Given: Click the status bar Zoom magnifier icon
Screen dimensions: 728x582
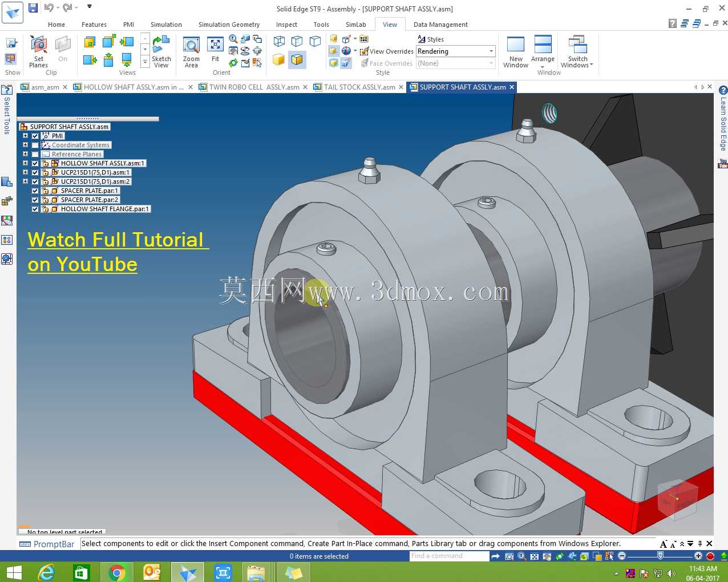Looking at the screenshot, I should [x=522, y=556].
